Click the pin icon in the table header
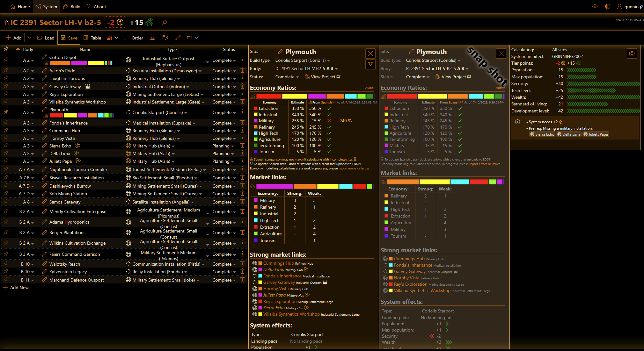 (6, 49)
